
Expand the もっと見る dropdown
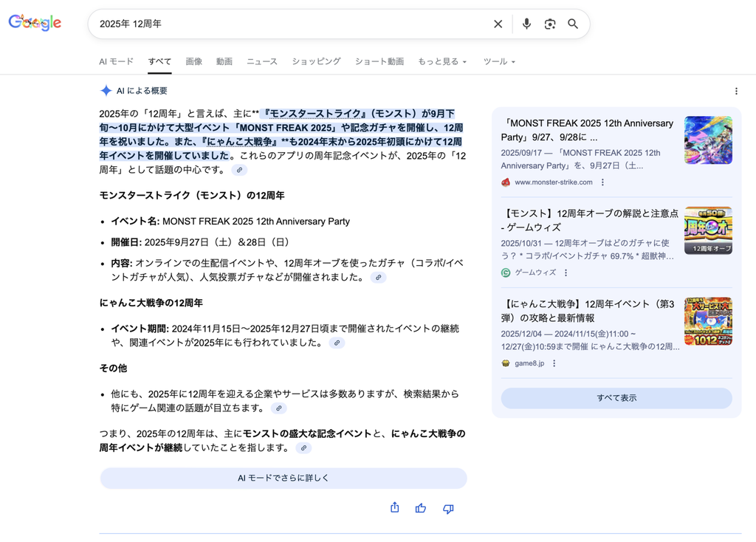click(x=441, y=62)
